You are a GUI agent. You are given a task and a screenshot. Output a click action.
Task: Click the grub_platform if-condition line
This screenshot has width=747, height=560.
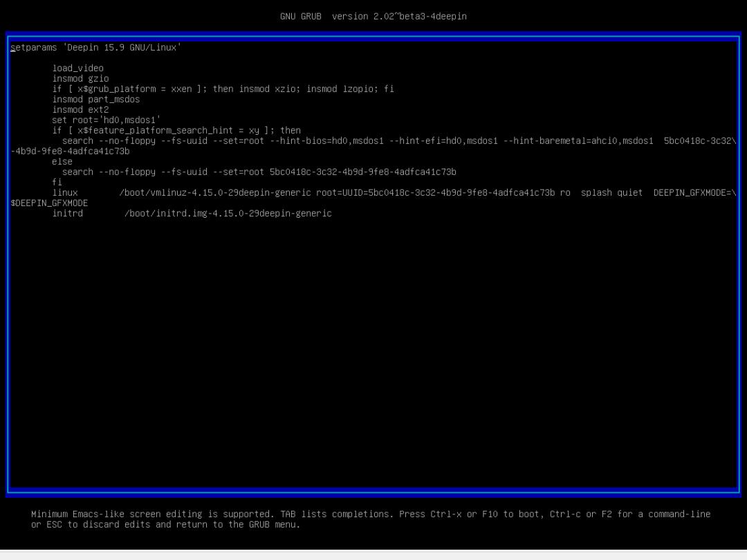[223, 89]
